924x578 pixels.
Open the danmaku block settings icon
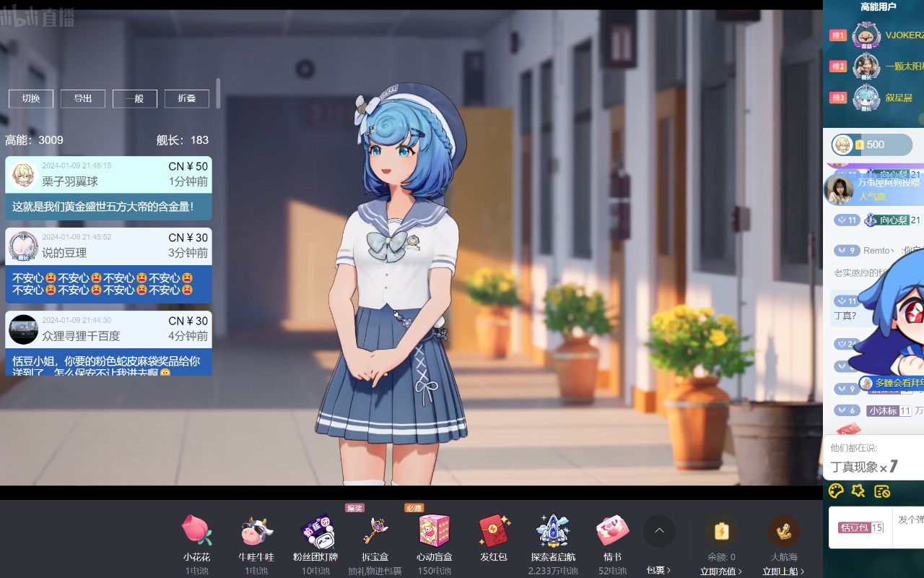tap(881, 491)
